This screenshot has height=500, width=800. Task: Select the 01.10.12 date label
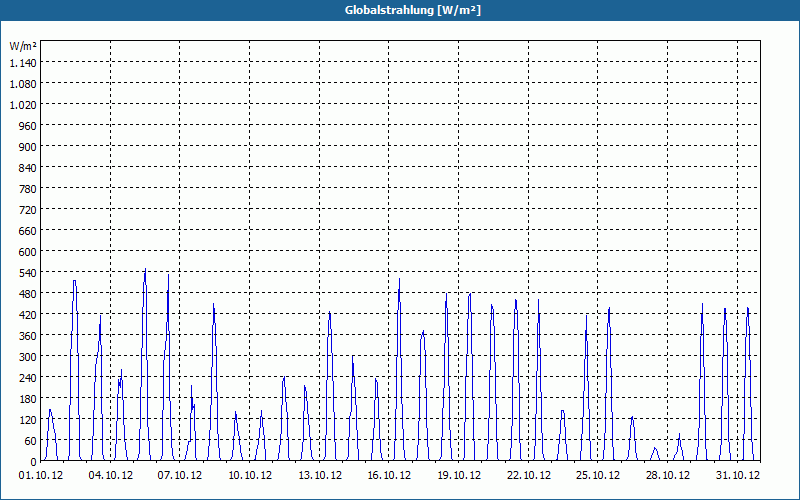tap(41, 476)
